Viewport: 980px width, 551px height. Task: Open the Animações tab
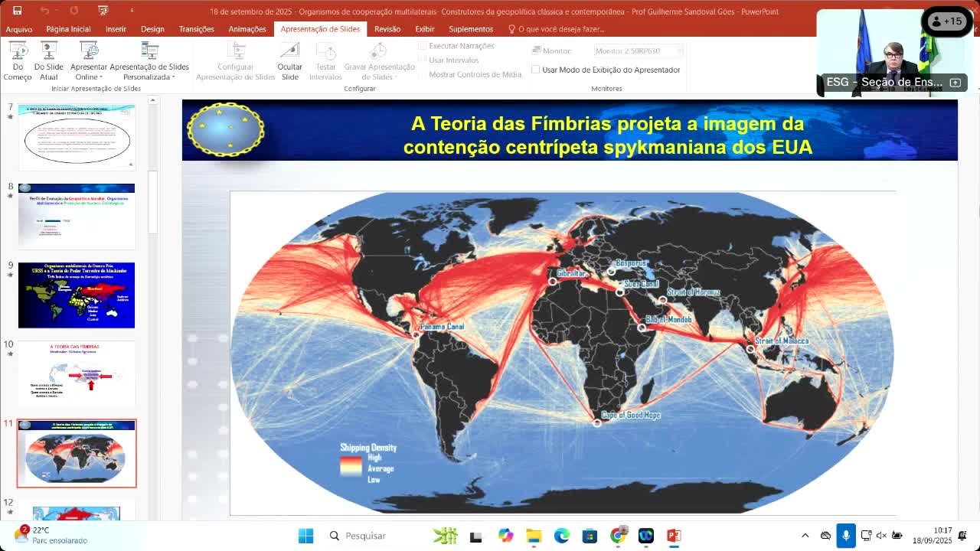click(247, 29)
